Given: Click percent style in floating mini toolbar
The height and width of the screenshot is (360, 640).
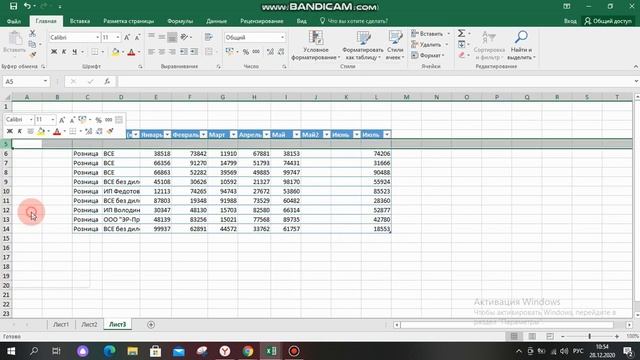Looking at the screenshot, I should pos(98,120).
